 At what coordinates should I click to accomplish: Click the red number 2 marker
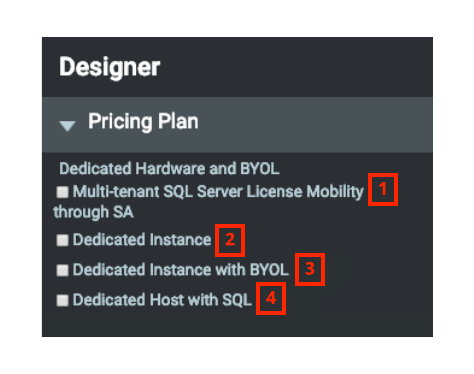pyautogui.click(x=230, y=240)
